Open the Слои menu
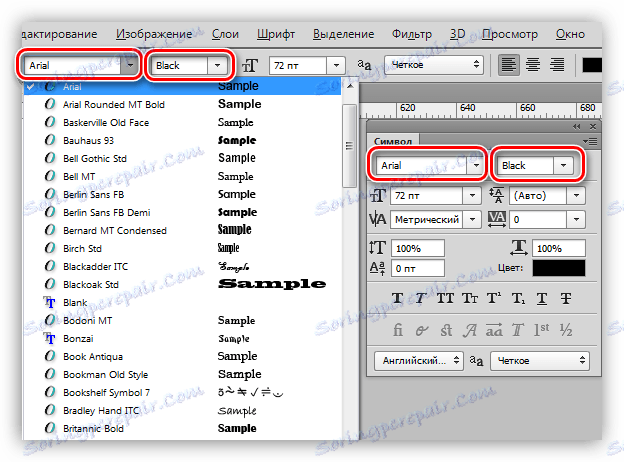 [x=225, y=34]
